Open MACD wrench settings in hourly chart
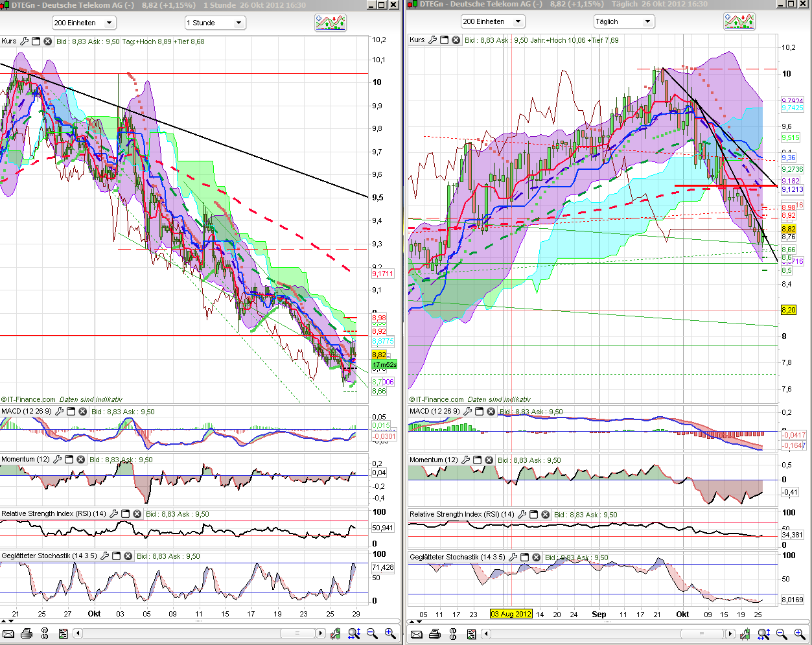 pos(59,412)
